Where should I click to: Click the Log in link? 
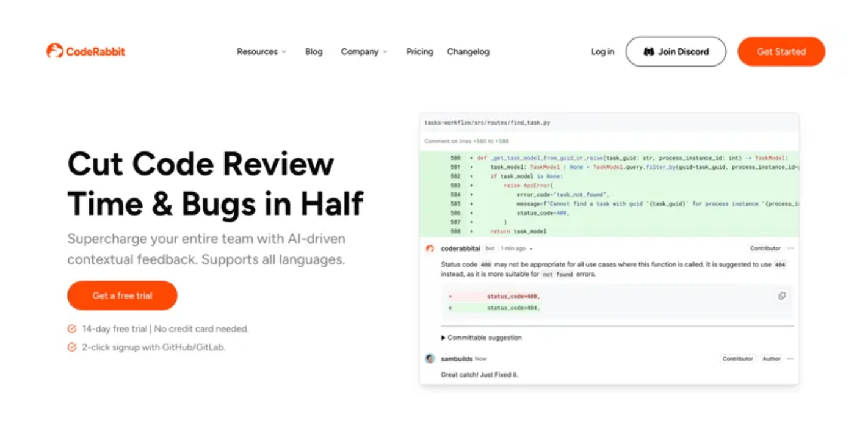pos(602,52)
